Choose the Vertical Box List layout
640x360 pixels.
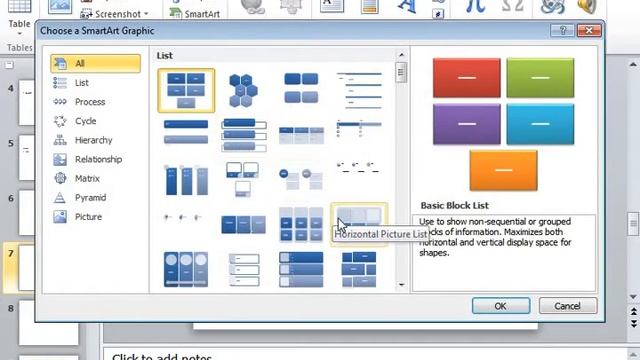click(x=244, y=135)
